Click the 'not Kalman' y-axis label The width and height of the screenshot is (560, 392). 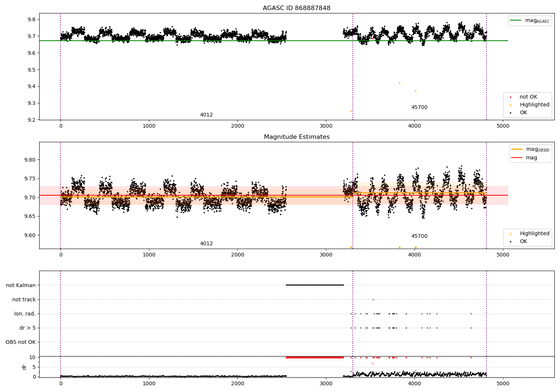pyautogui.click(x=21, y=285)
